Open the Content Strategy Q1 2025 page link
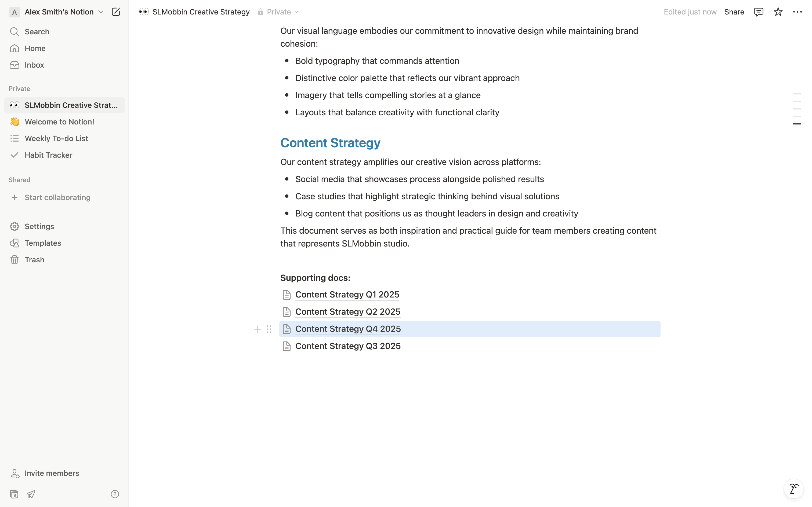812x507 pixels. pos(347,295)
